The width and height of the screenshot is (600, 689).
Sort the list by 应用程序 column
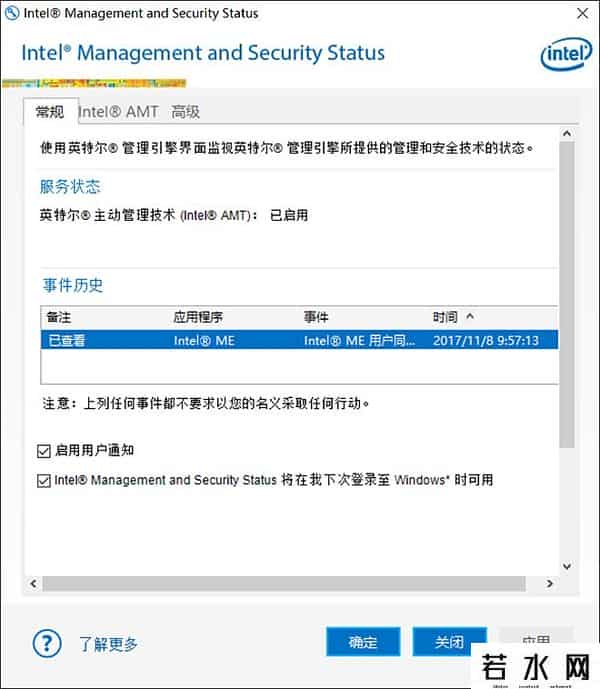(x=201, y=317)
